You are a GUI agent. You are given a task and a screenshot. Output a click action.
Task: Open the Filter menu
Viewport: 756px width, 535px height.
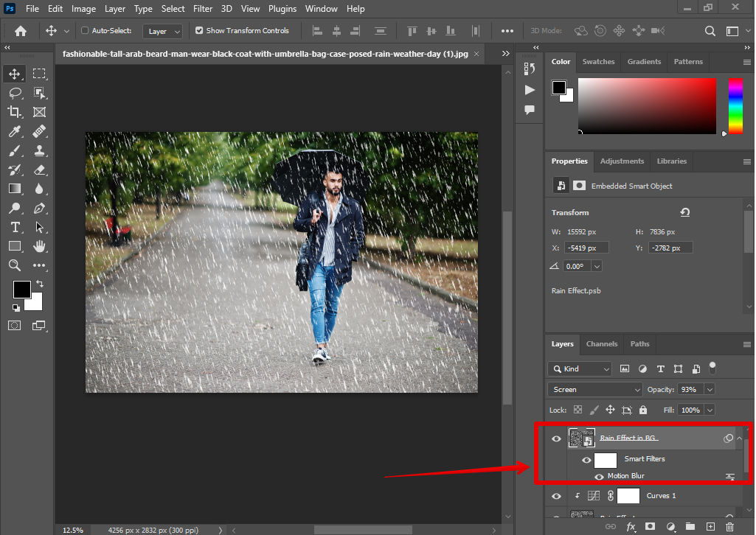pos(203,9)
